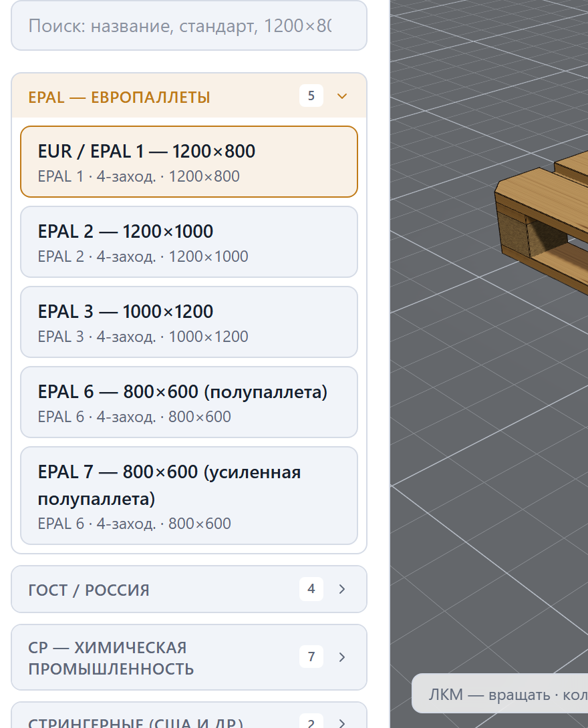This screenshot has height=728, width=588.
Task: Click the down chevron on EPAL header
Action: pos(342,96)
